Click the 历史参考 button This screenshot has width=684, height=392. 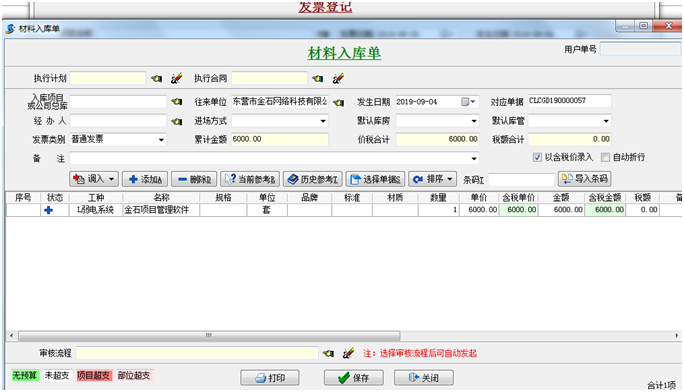[313, 179]
